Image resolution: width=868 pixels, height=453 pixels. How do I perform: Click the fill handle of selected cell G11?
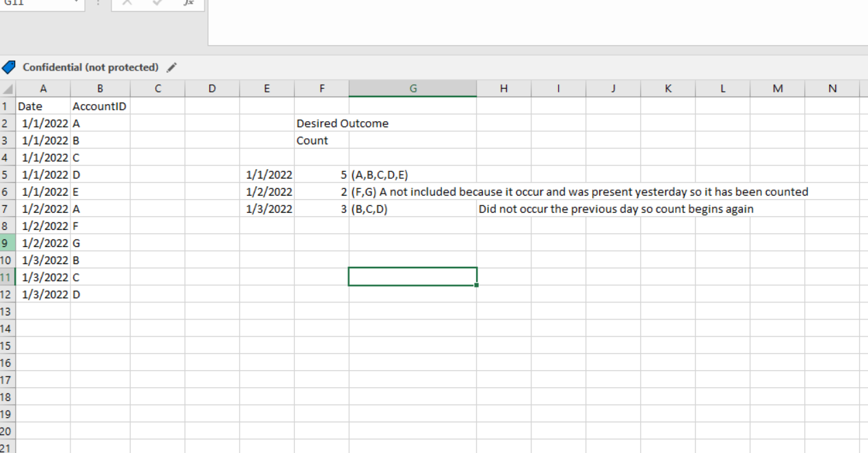point(476,285)
